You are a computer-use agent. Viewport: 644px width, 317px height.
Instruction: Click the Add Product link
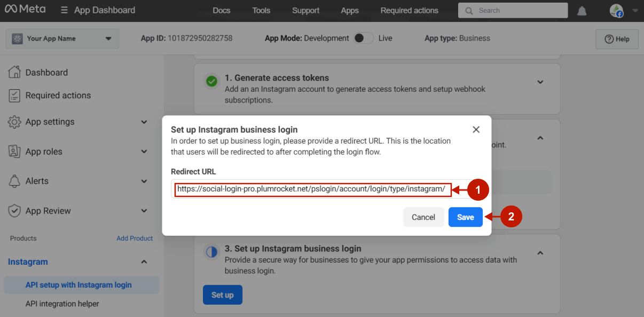click(135, 239)
